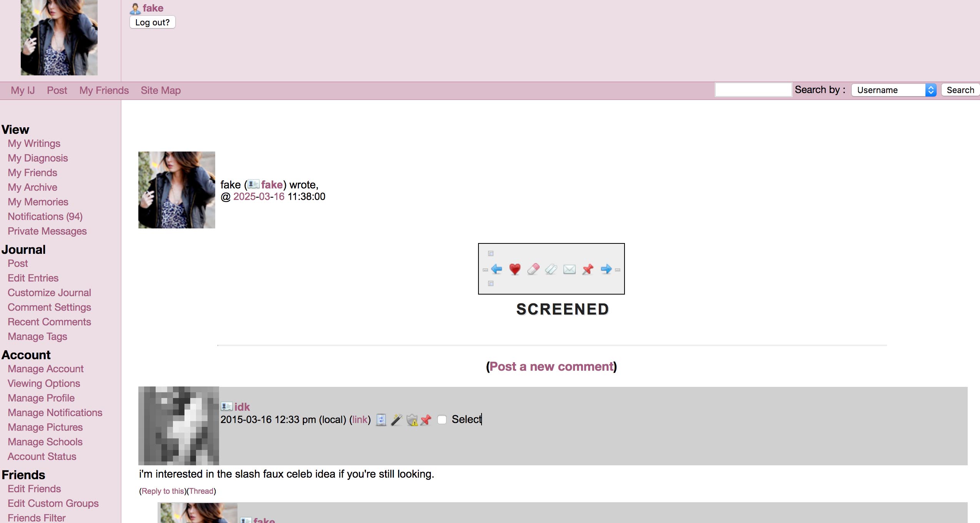Open idk's profile via the contact card icon

click(x=226, y=406)
